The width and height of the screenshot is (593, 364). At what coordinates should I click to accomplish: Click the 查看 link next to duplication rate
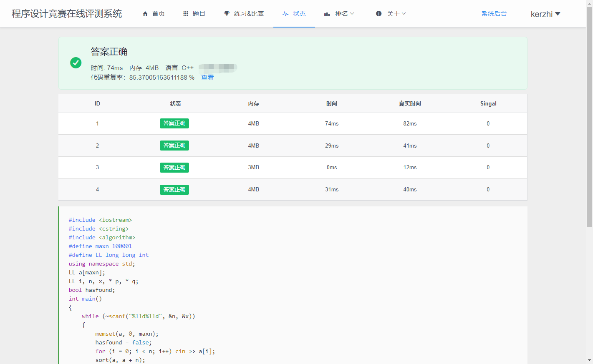pyautogui.click(x=207, y=78)
